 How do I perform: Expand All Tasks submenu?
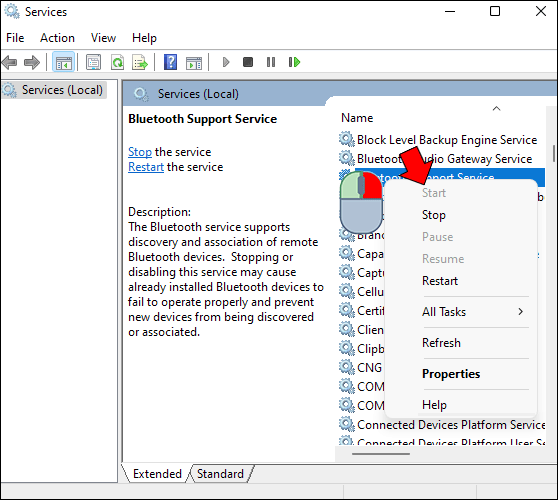[461, 312]
